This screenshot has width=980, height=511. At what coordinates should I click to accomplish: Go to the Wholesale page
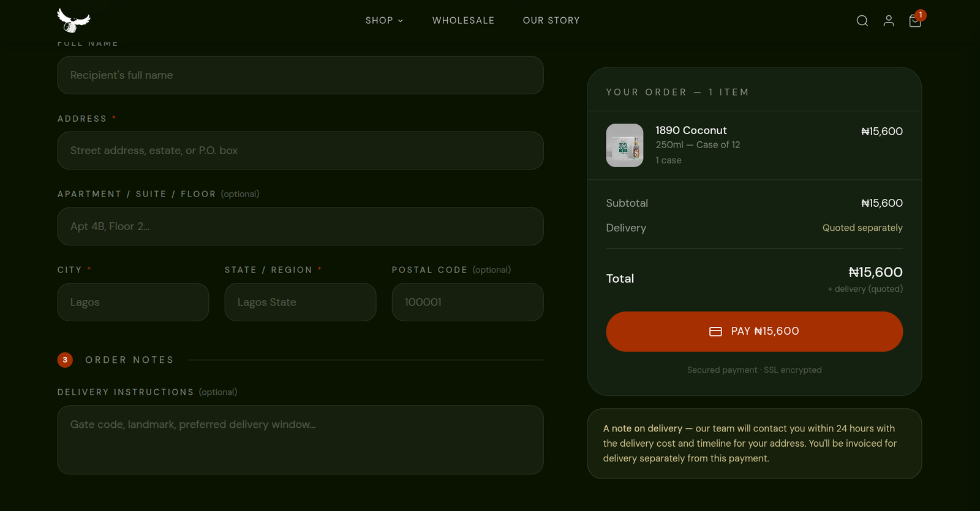point(463,21)
